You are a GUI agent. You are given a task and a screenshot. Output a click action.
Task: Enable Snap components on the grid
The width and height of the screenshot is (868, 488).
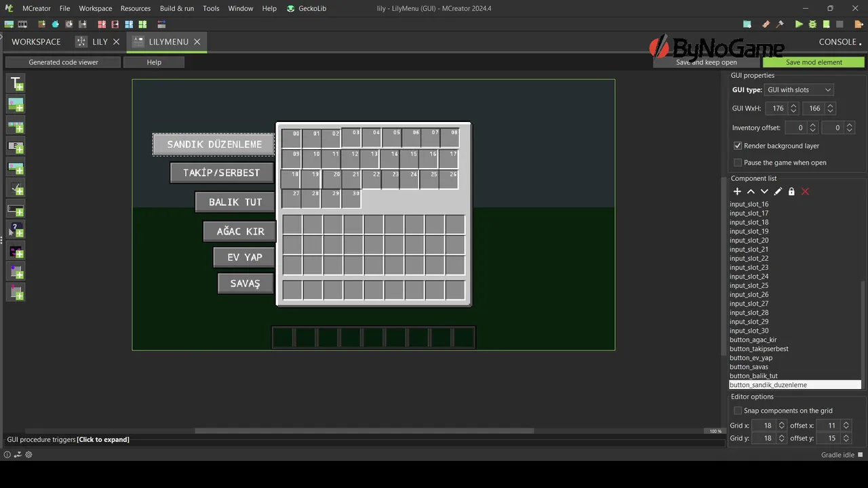(x=738, y=411)
